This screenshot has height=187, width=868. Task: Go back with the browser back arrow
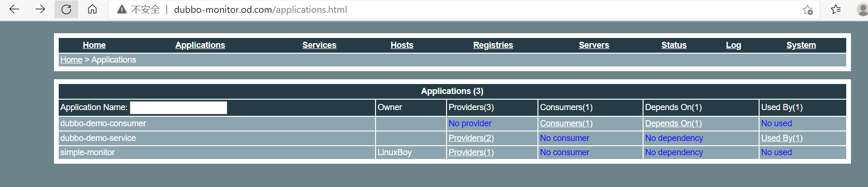click(14, 9)
